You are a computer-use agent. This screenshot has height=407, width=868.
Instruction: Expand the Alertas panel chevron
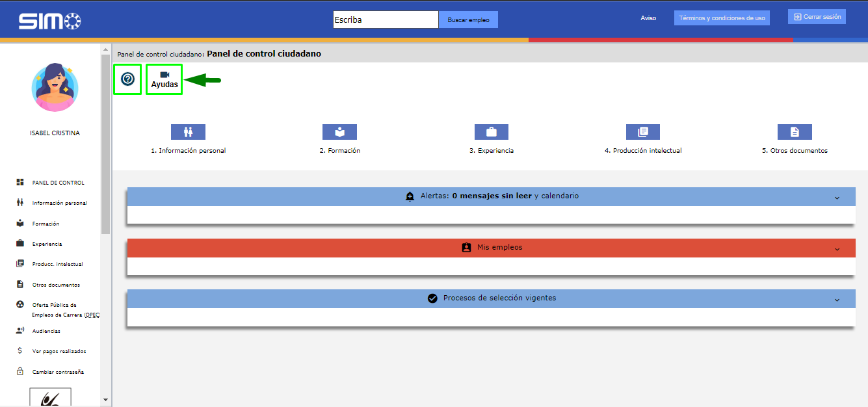pyautogui.click(x=837, y=198)
